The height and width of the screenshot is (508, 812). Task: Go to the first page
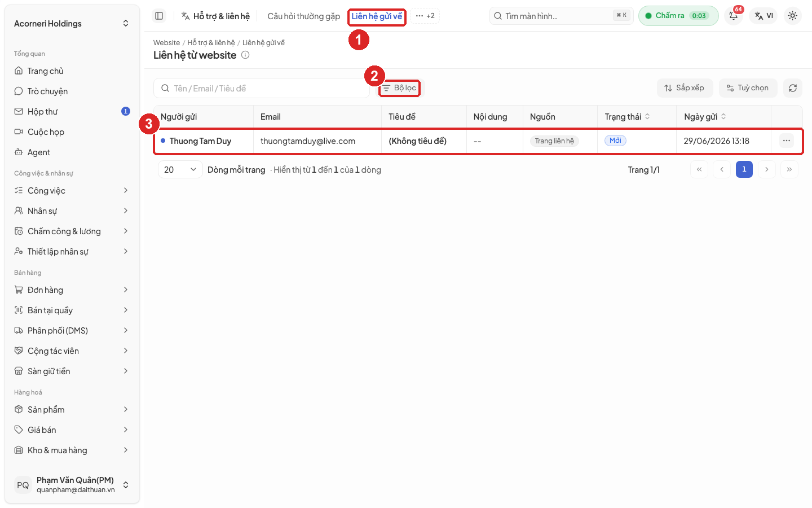pyautogui.click(x=699, y=169)
